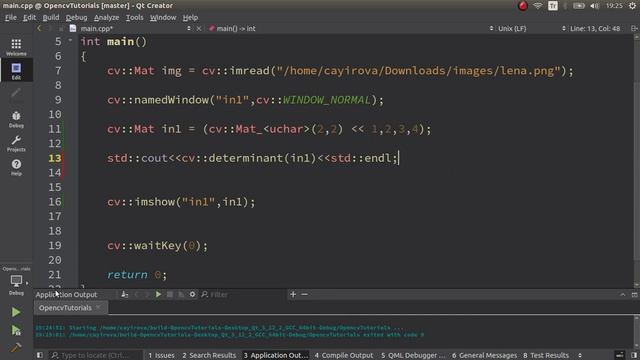Go back with the left arrow in editor toolbar
Image resolution: width=640 pixels, height=360 pixels.
(x=39, y=28)
